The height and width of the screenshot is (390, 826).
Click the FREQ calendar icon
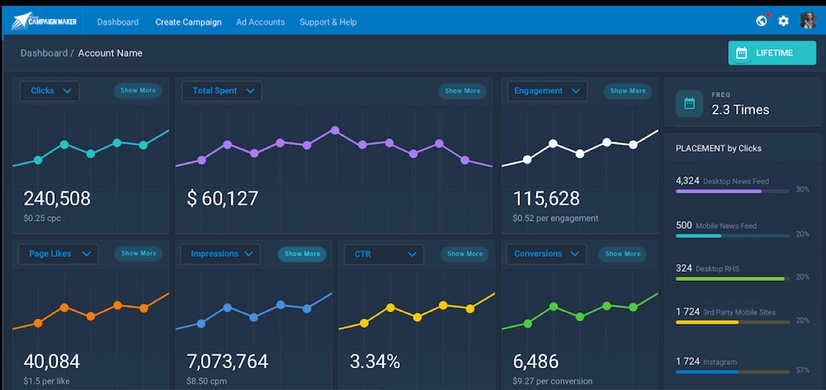tap(689, 104)
